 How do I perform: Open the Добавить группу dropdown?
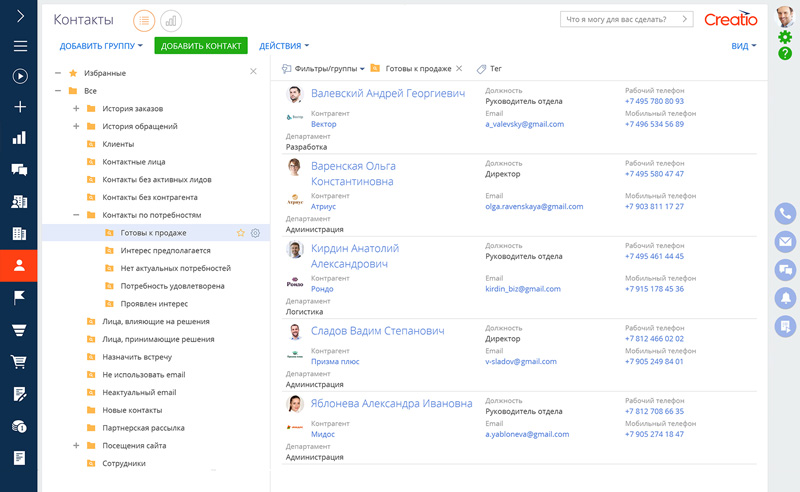coord(101,46)
